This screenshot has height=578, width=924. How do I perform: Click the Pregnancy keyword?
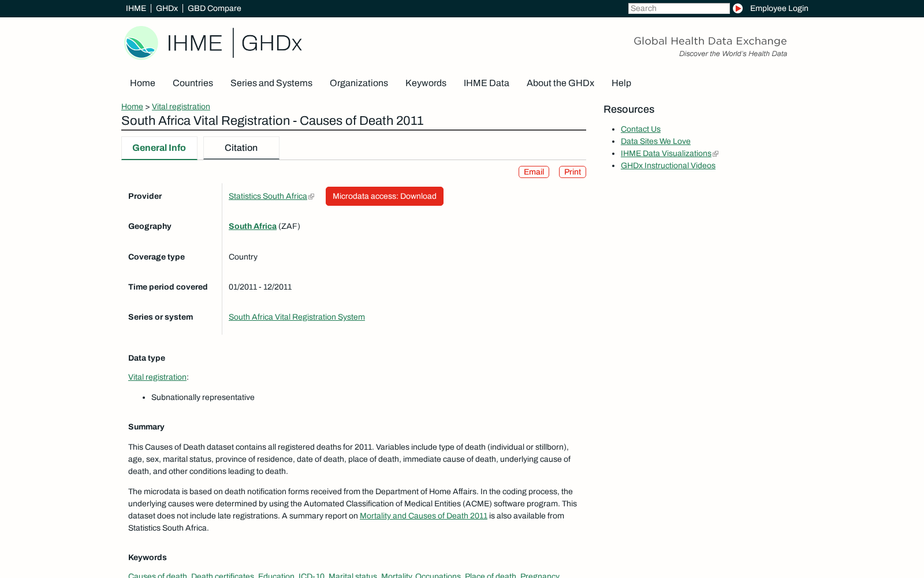pyautogui.click(x=540, y=575)
